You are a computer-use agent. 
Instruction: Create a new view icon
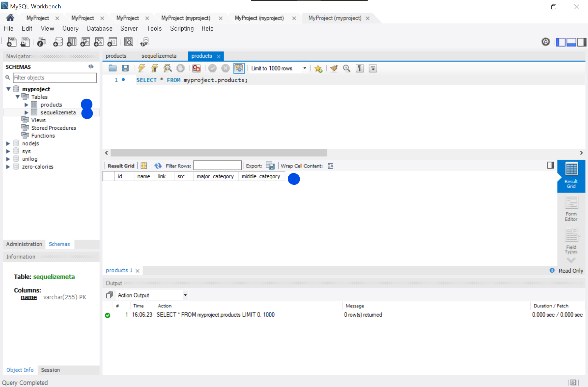(85, 42)
